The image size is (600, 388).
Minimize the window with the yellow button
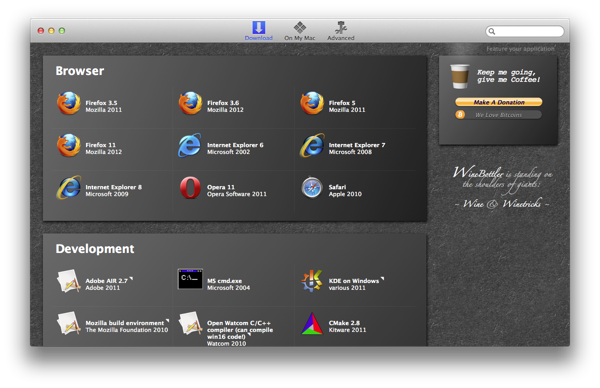point(51,31)
